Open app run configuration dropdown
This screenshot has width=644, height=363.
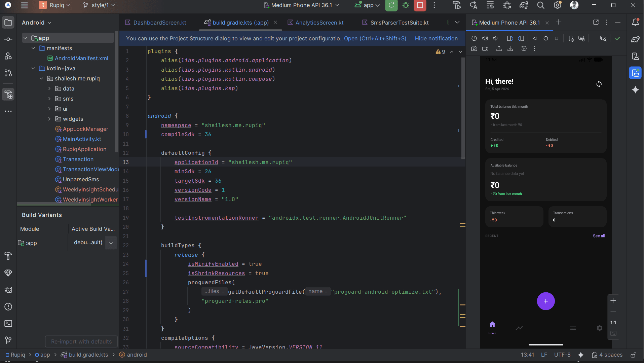tap(367, 5)
